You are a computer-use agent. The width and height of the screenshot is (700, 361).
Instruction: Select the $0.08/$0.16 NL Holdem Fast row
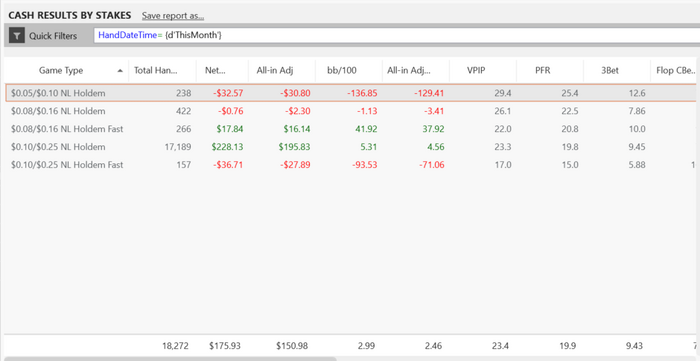point(352,129)
